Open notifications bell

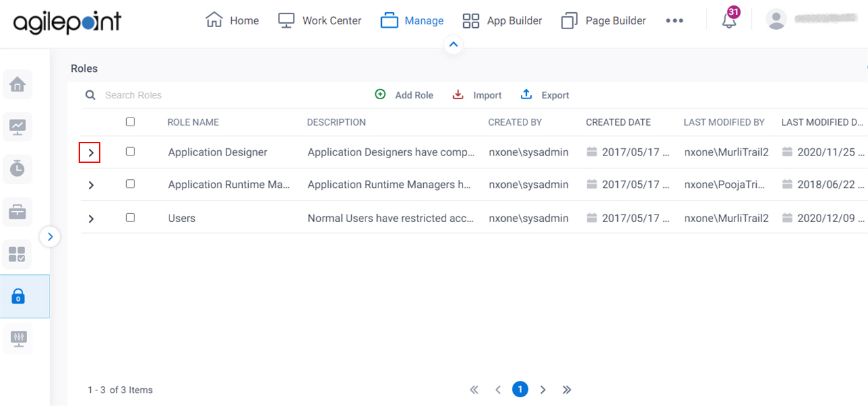pos(730,20)
